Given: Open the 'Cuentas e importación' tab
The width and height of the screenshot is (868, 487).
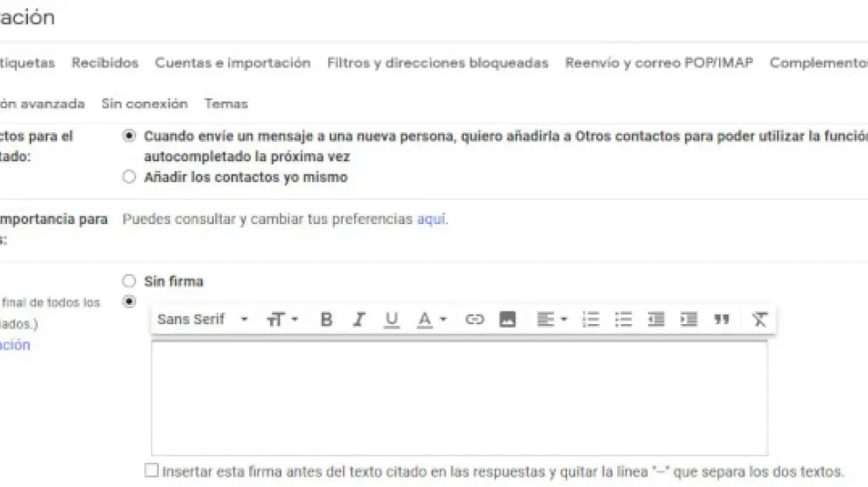Looking at the screenshot, I should (232, 63).
